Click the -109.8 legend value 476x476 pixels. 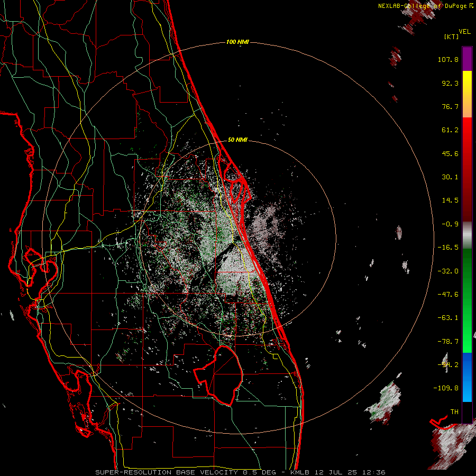446,388
